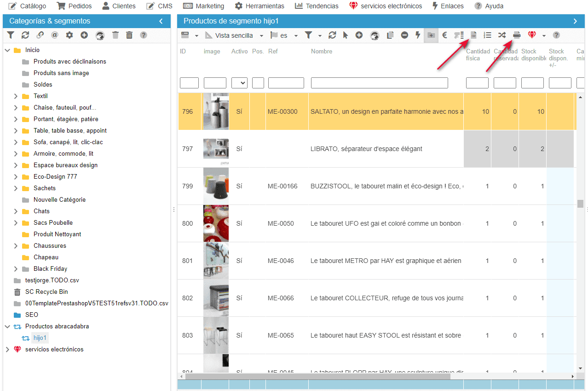The width and height of the screenshot is (588, 391).
Task: Open the Herramientas menu
Action: pos(259,6)
